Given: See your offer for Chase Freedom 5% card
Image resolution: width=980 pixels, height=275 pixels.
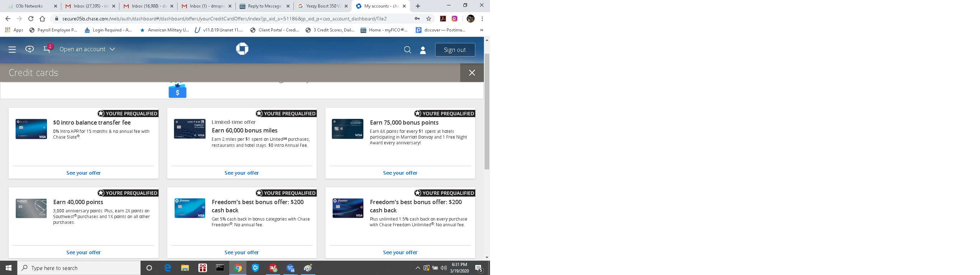Looking at the screenshot, I should 241,252.
